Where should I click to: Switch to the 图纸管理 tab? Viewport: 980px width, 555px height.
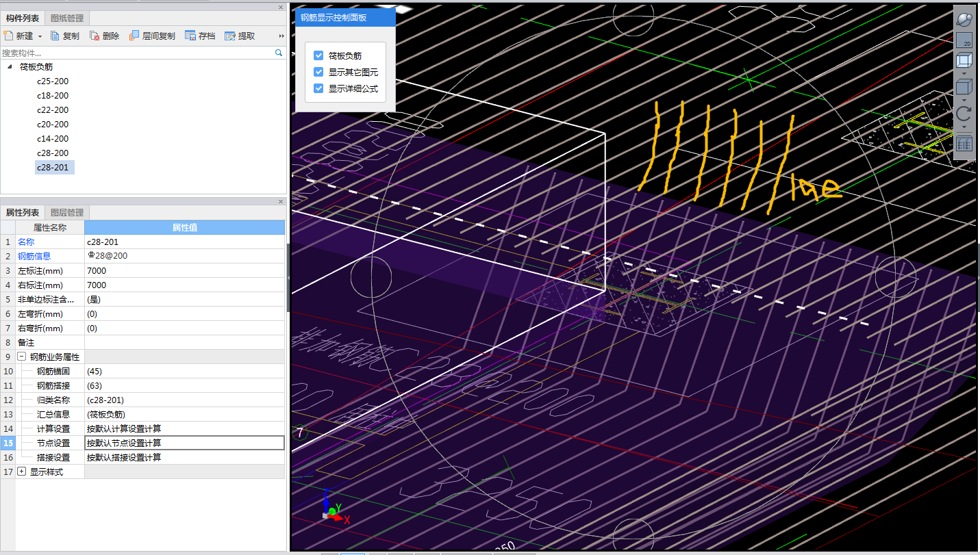tap(67, 18)
